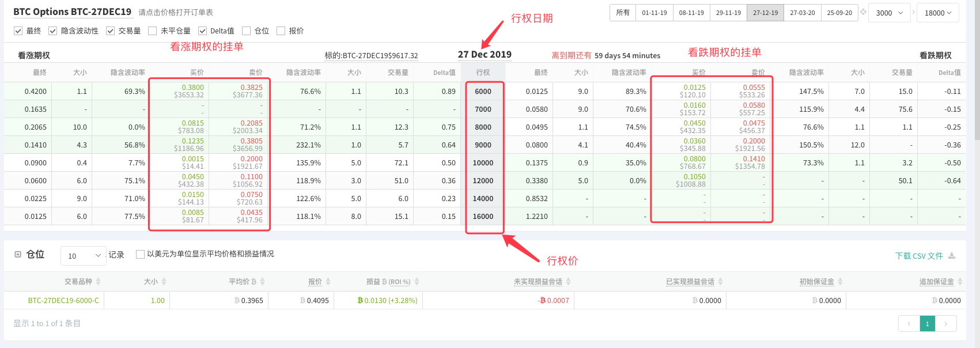Click call bid price 0.3800 at strike 6000
Image resolution: width=980 pixels, height=348 pixels.
pos(192,88)
